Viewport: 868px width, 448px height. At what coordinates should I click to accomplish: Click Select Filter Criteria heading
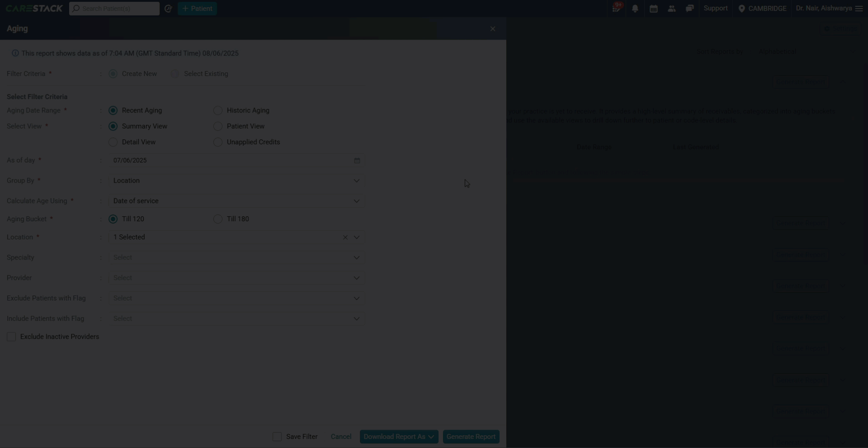tap(37, 97)
